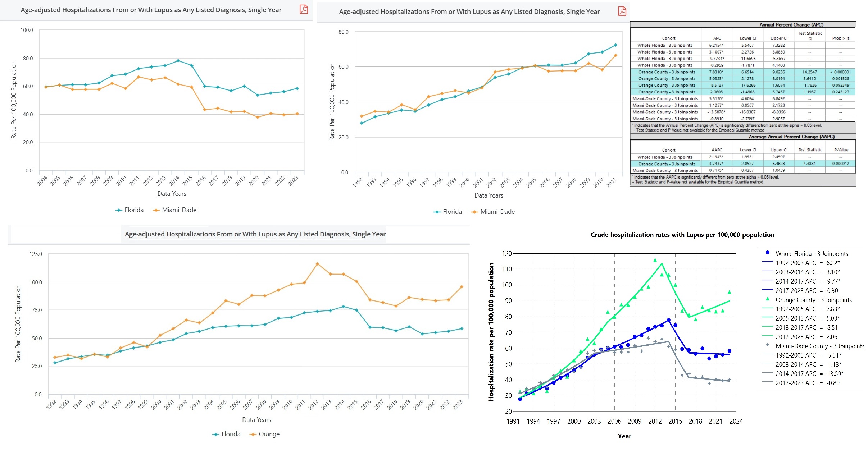The height and width of the screenshot is (451, 868).
Task: Click blue dot marker for Whole Florida legend
Action: [x=768, y=253]
